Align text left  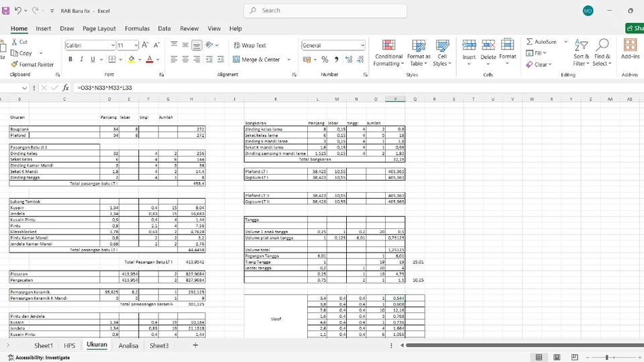(174, 59)
